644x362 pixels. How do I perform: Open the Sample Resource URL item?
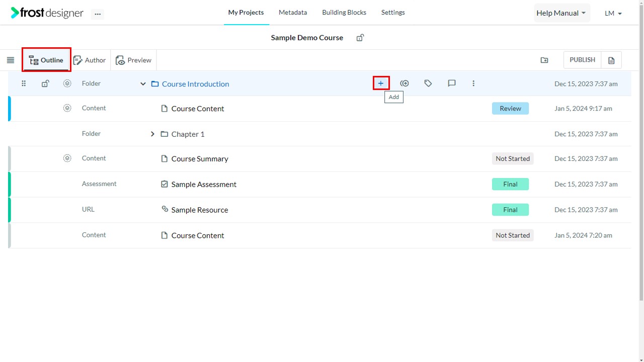click(200, 210)
